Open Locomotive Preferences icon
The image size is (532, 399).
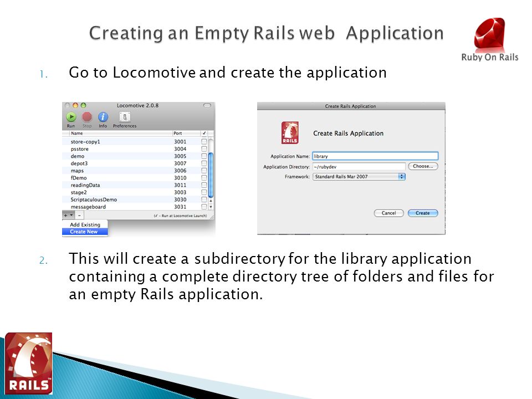click(x=125, y=117)
